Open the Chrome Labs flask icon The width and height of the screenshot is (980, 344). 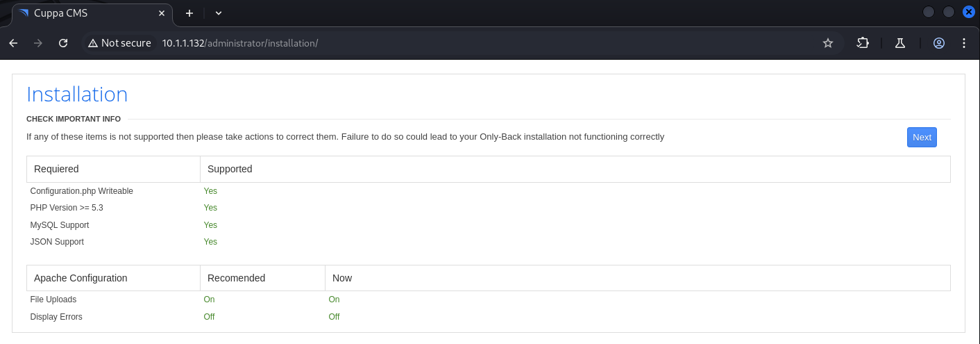click(900, 43)
